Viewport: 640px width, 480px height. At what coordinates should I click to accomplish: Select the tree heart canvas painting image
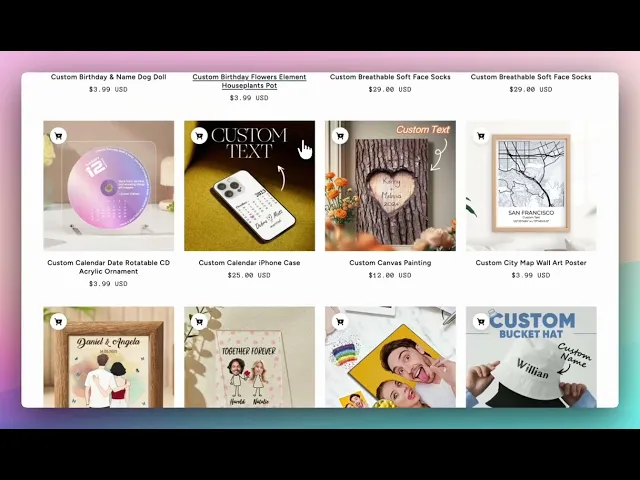pos(390,186)
